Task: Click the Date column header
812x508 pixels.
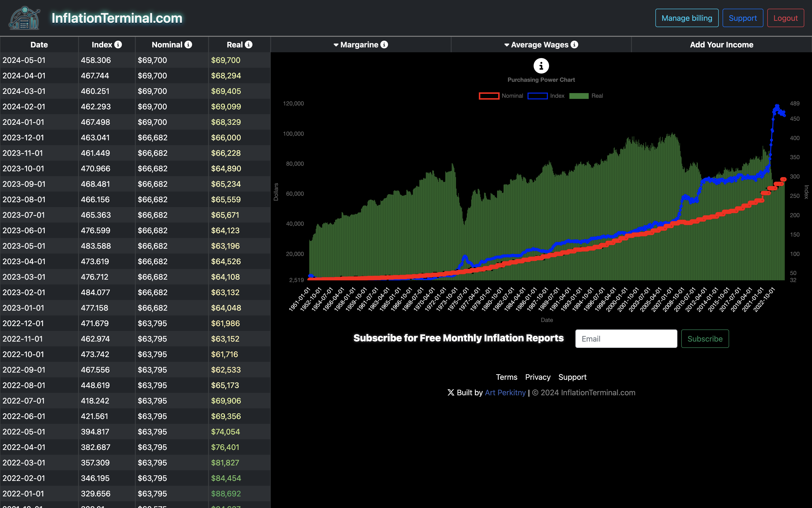Action: 39,45
